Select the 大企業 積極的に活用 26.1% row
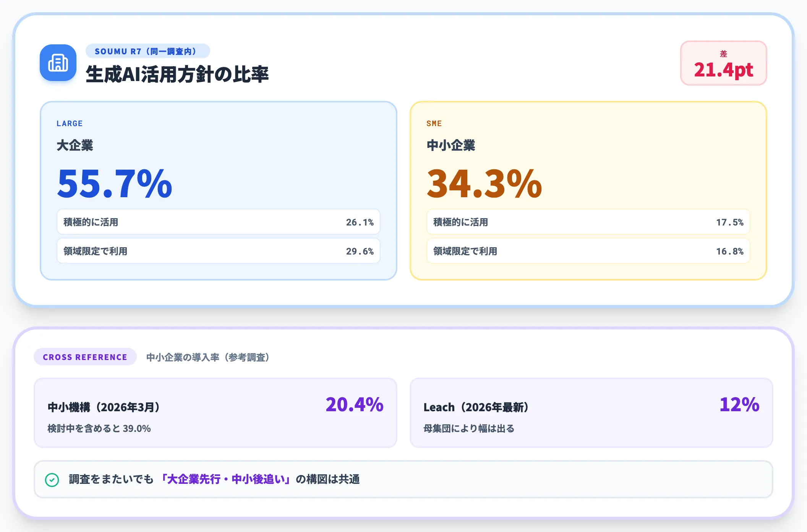Screen dimensions: 807x532 pyautogui.click(x=219, y=222)
